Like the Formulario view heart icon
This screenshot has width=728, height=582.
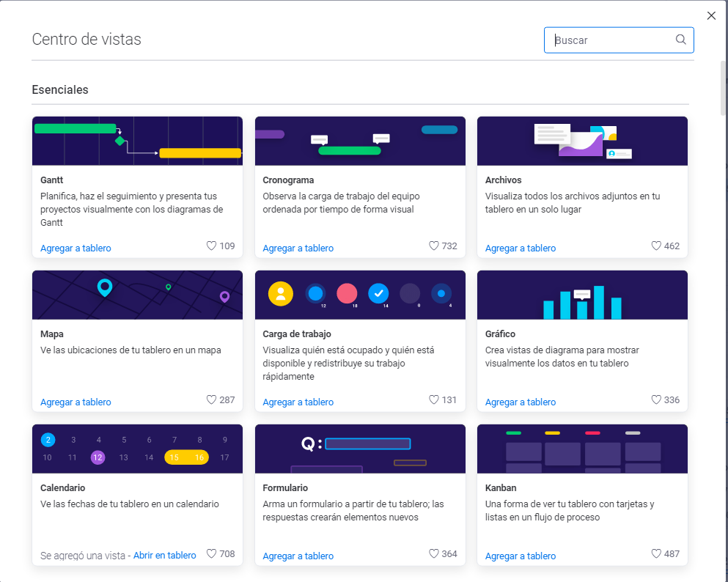[x=434, y=554]
